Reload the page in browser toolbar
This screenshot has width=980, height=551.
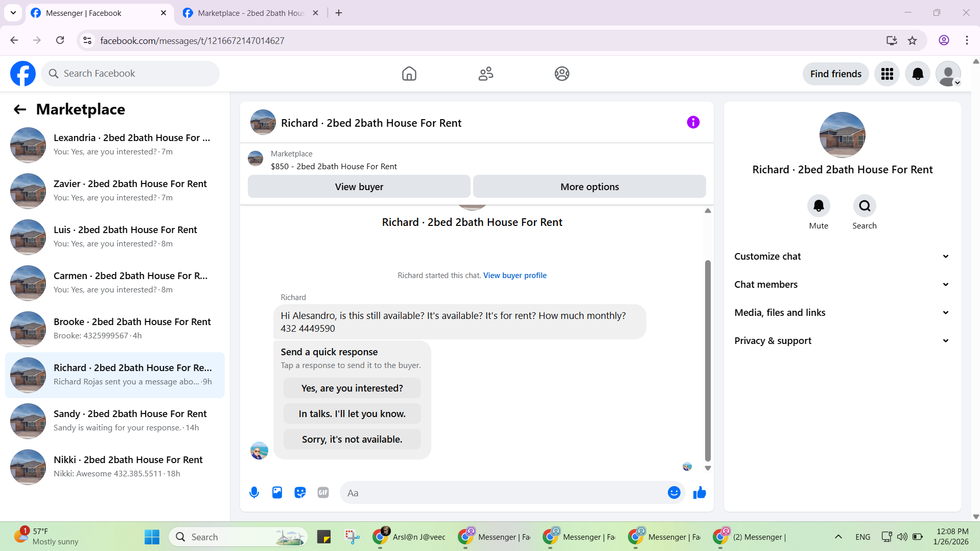click(60, 40)
